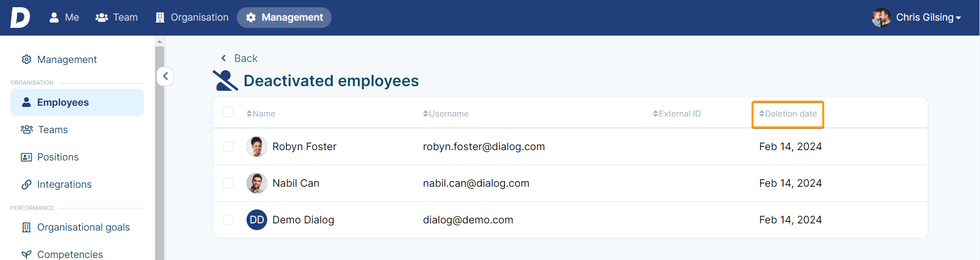Screen dimensions: 980x260
Task: Go back using the Back link
Action: tap(239, 58)
